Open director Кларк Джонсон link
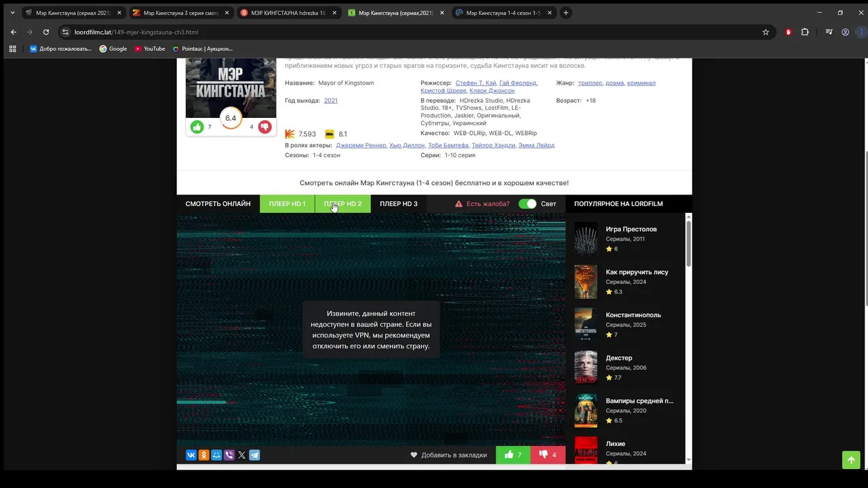868x488 pixels. coord(492,90)
